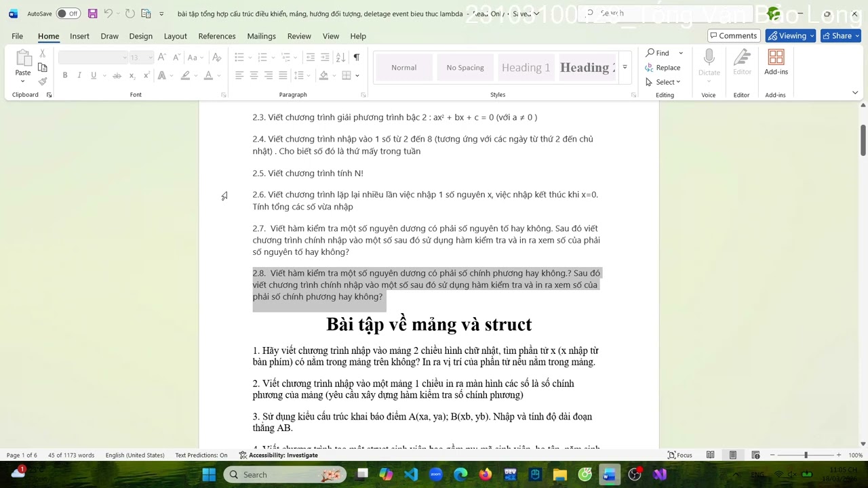Toggle Strikethrough formatting
Image resolution: width=868 pixels, height=488 pixels.
point(117,75)
